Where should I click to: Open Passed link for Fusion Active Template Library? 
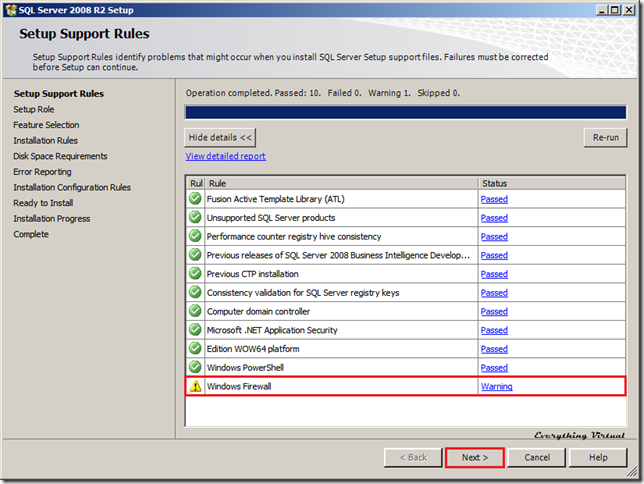pyautogui.click(x=494, y=199)
